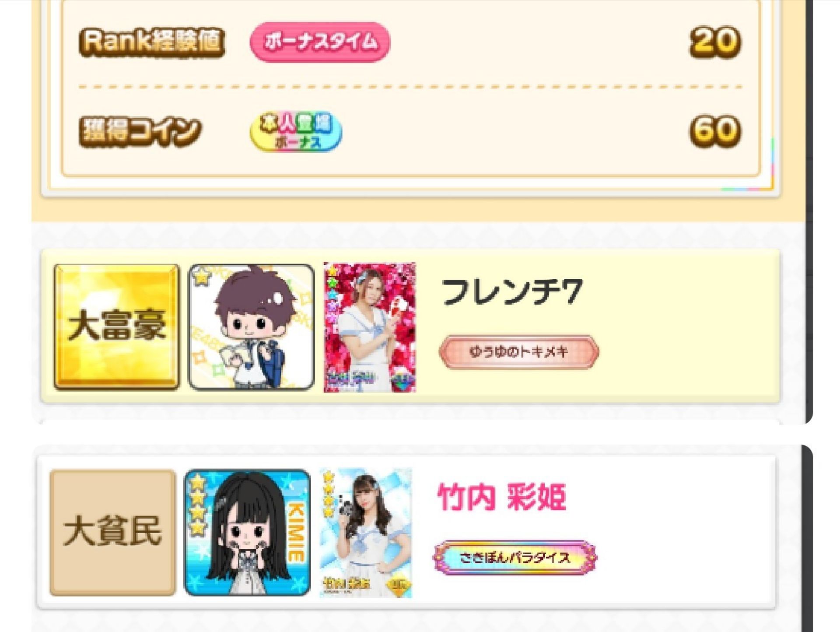Open player フレンチ7 profile name
The width and height of the screenshot is (840, 632).
(x=512, y=291)
